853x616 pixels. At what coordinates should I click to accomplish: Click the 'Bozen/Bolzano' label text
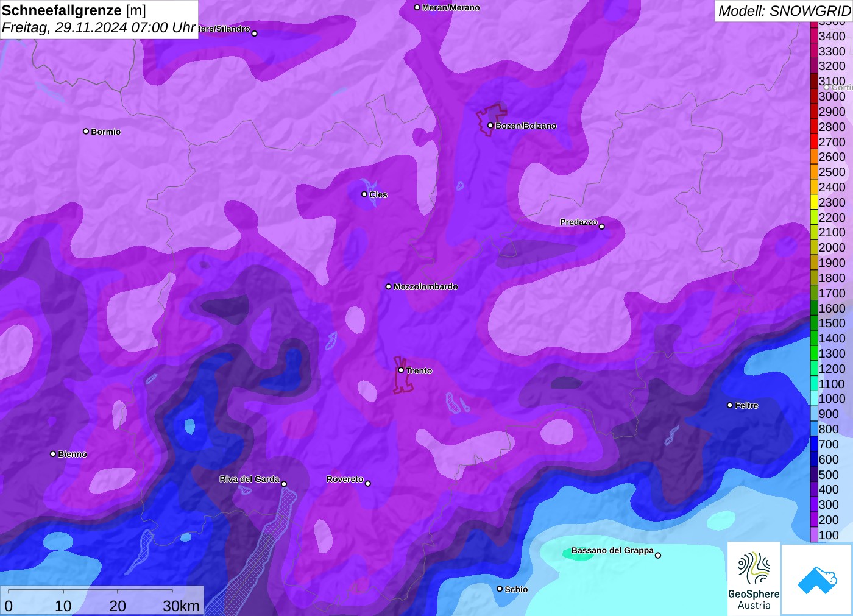tap(526, 126)
